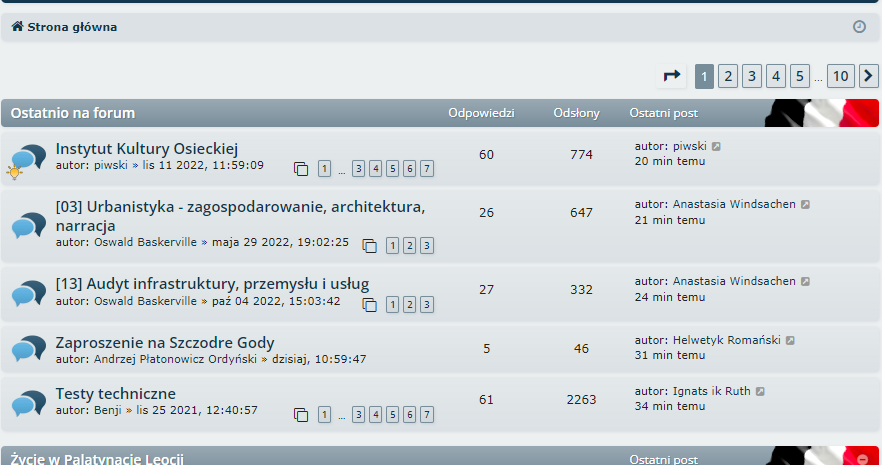The height and width of the screenshot is (465, 882).
Task: Click the home icon beside Strona główna
Action: pyautogui.click(x=17, y=27)
